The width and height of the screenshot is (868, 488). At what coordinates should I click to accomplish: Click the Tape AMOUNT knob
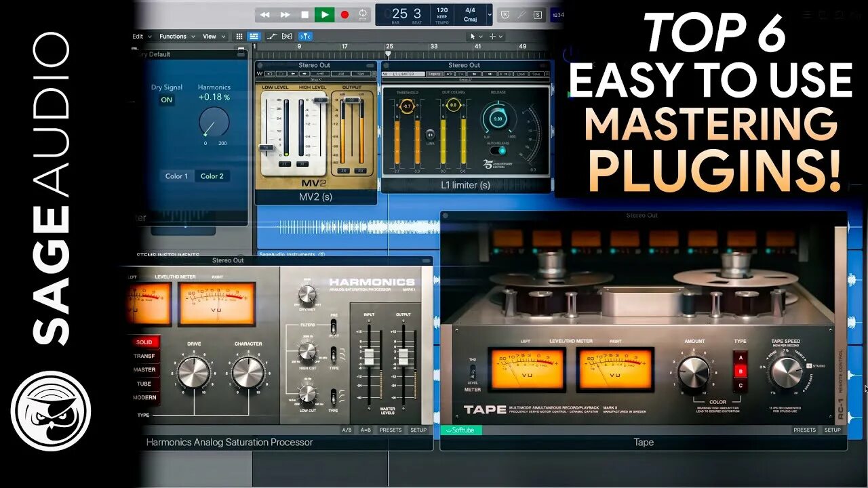pyautogui.click(x=694, y=372)
